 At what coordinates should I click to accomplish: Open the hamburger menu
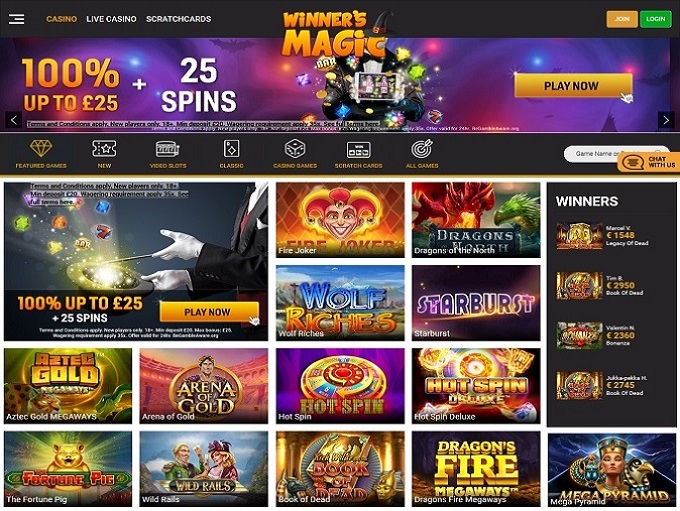16,19
